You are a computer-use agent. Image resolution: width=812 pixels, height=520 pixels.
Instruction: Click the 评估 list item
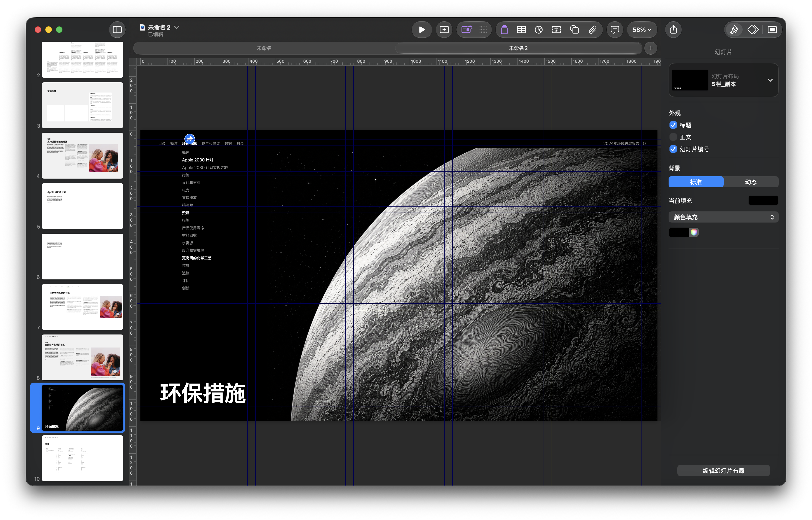click(x=186, y=281)
